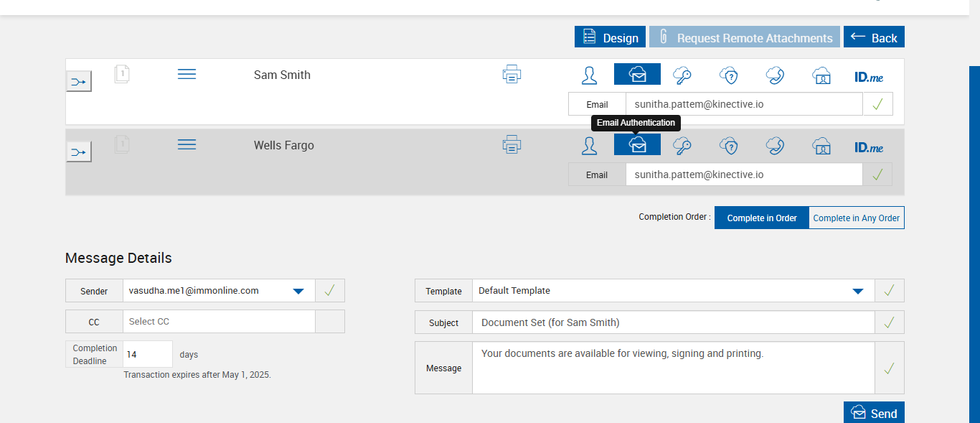Open the Template dropdown showing Default Template
Image resolution: width=980 pixels, height=423 pixels.
[857, 291]
